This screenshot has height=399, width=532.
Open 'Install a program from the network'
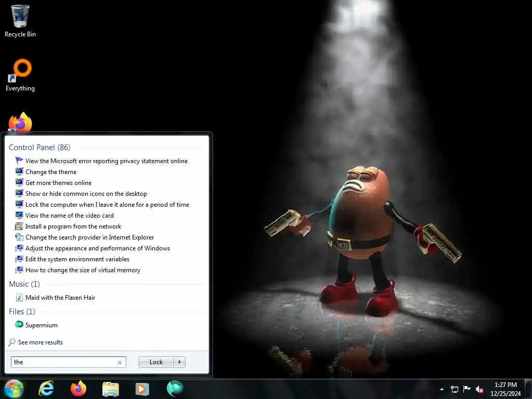click(73, 227)
